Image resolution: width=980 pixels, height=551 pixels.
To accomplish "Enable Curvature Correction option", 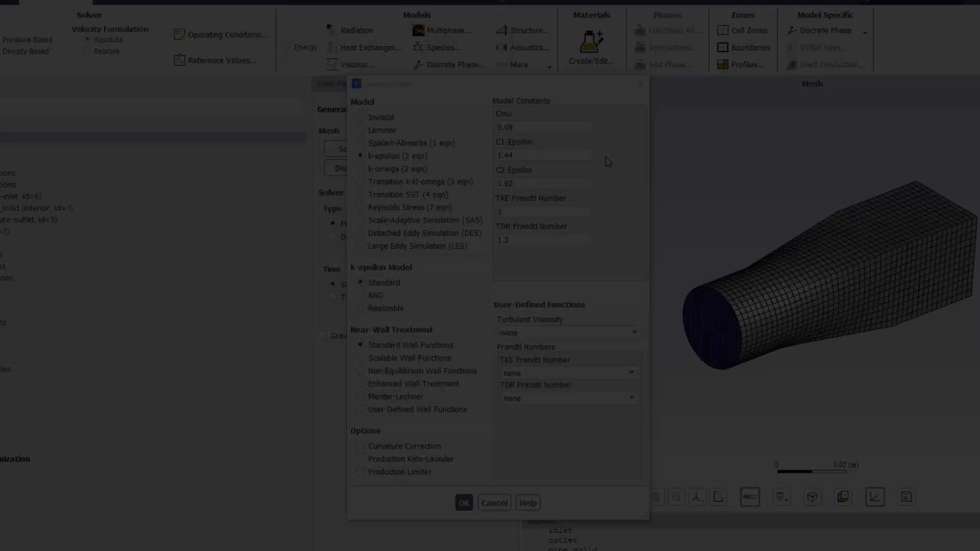I will (399, 446).
